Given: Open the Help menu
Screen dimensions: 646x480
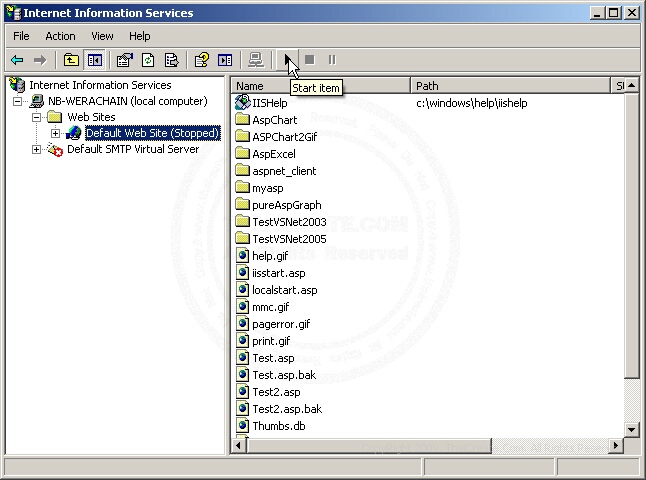Looking at the screenshot, I should (x=139, y=36).
